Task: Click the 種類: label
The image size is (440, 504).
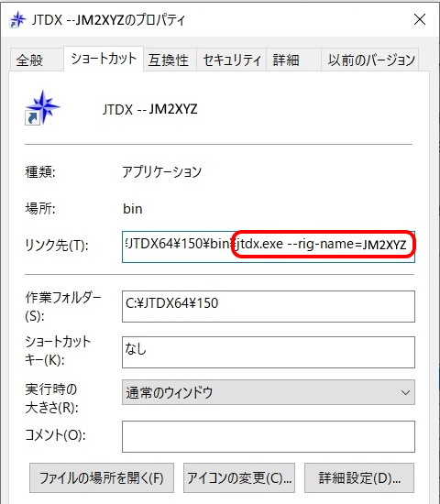Action: [40, 172]
